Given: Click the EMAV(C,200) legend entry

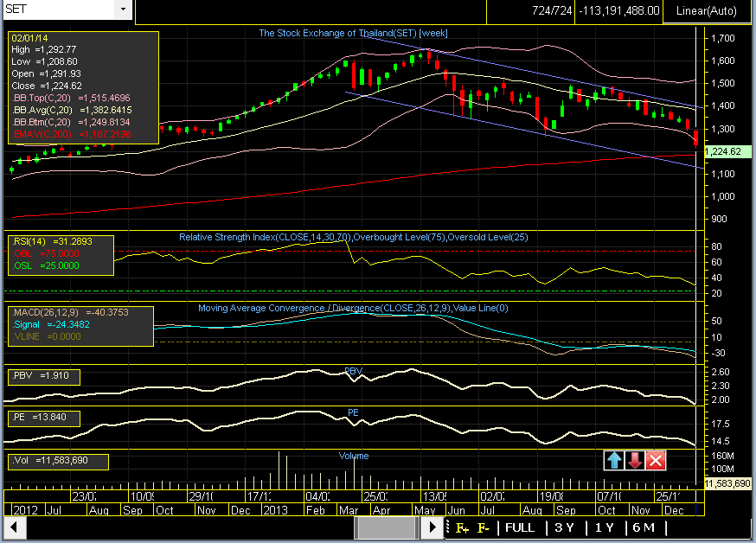Looking at the screenshot, I should [72, 134].
